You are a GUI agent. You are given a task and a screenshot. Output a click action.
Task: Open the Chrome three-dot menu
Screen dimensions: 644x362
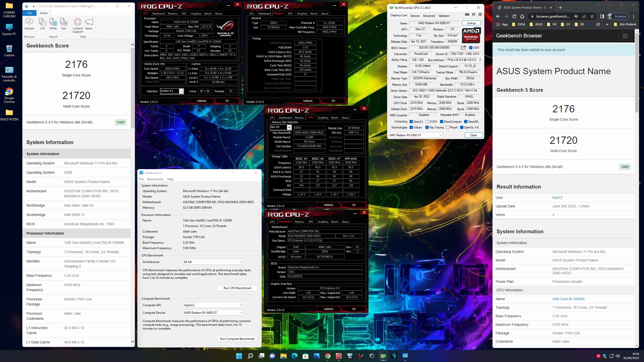(634, 16)
